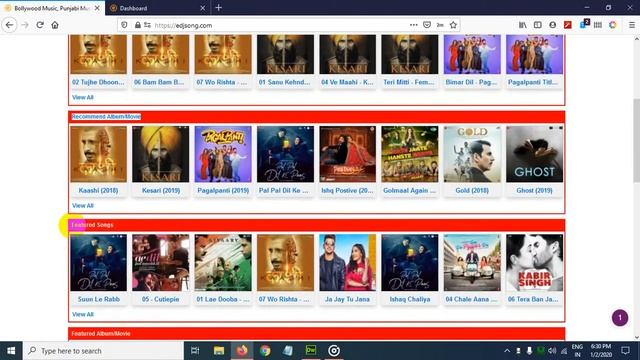This screenshot has width=640, height=360.
Task: Open 04 Ve Maahi song link
Action: tap(347, 82)
